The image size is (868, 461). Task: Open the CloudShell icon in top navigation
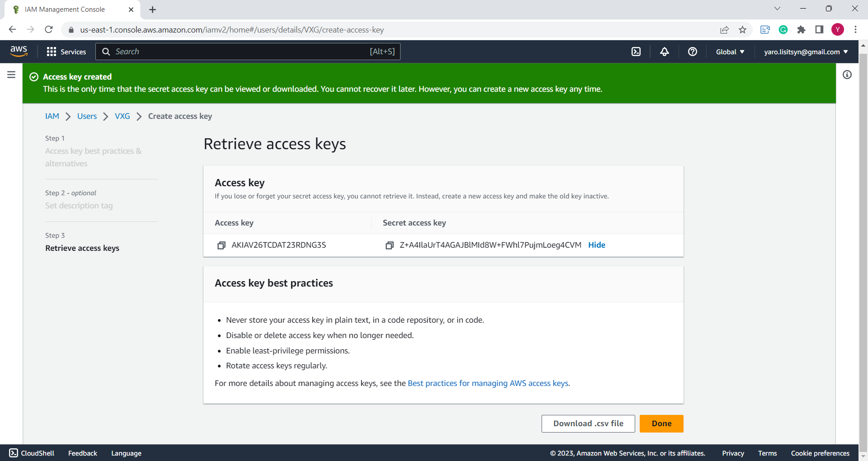(x=636, y=52)
